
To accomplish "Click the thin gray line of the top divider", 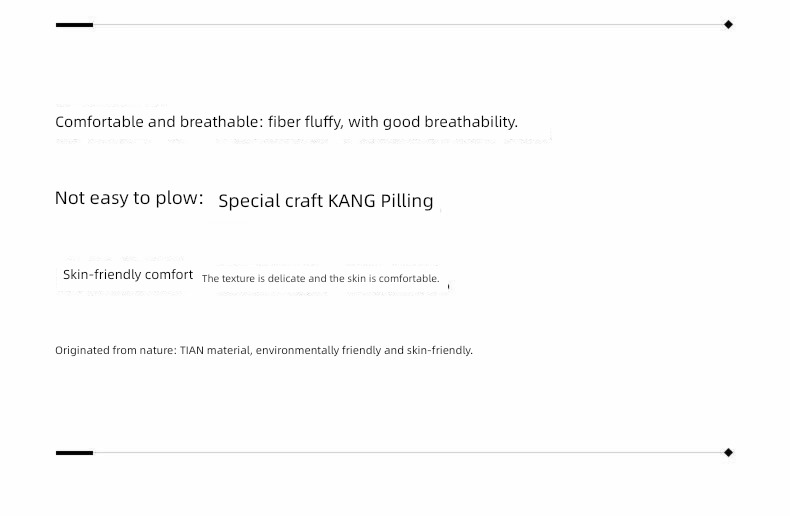I will 408,25.
